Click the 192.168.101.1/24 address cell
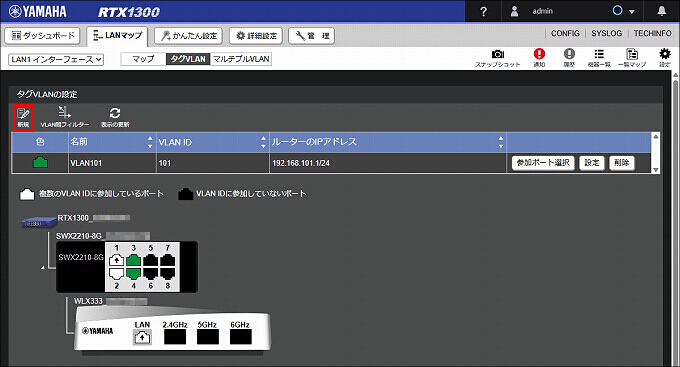Image resolution: width=680 pixels, height=367 pixels. [x=388, y=163]
